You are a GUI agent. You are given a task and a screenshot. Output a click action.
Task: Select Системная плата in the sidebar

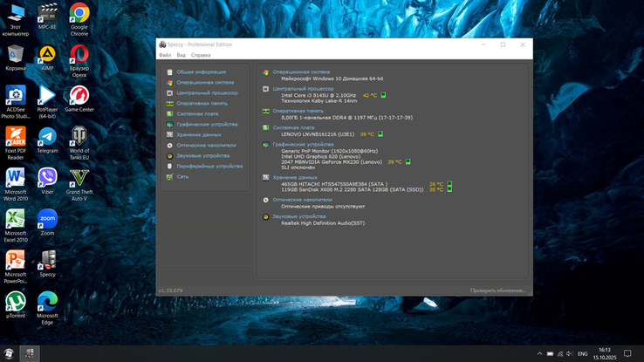[x=197, y=113]
